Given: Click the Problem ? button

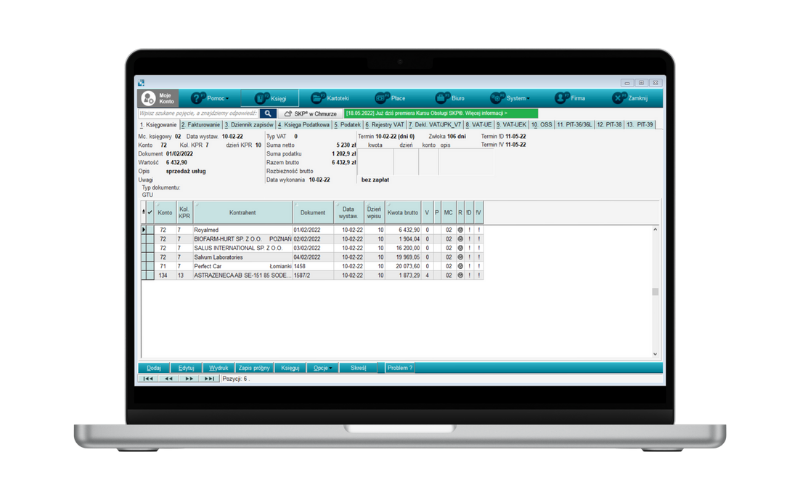Looking at the screenshot, I should click(x=399, y=368).
